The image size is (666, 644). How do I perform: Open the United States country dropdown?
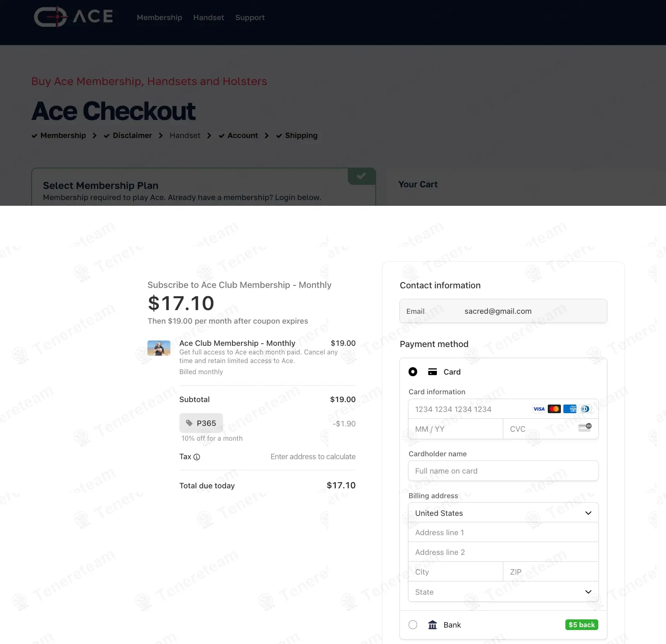click(x=503, y=513)
